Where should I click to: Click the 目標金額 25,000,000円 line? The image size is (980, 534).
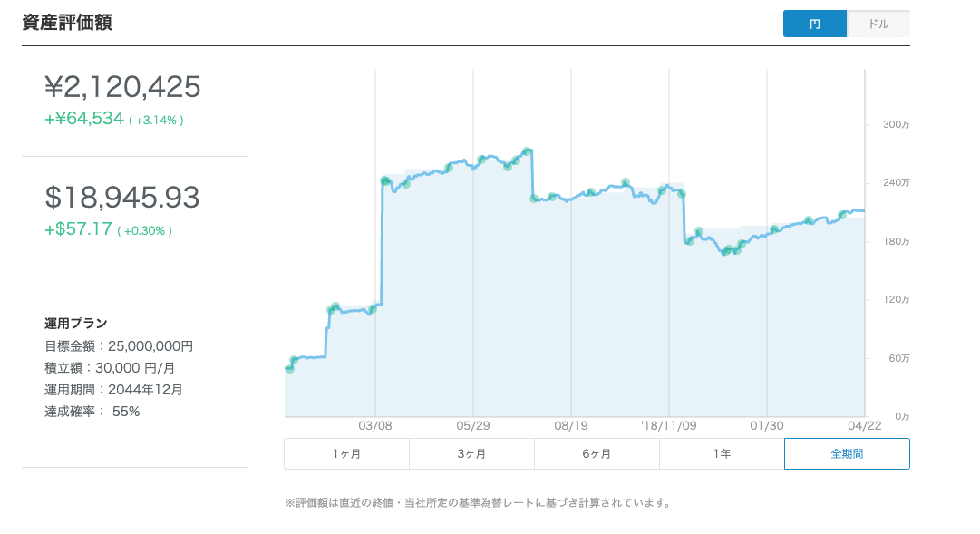pyautogui.click(x=119, y=345)
